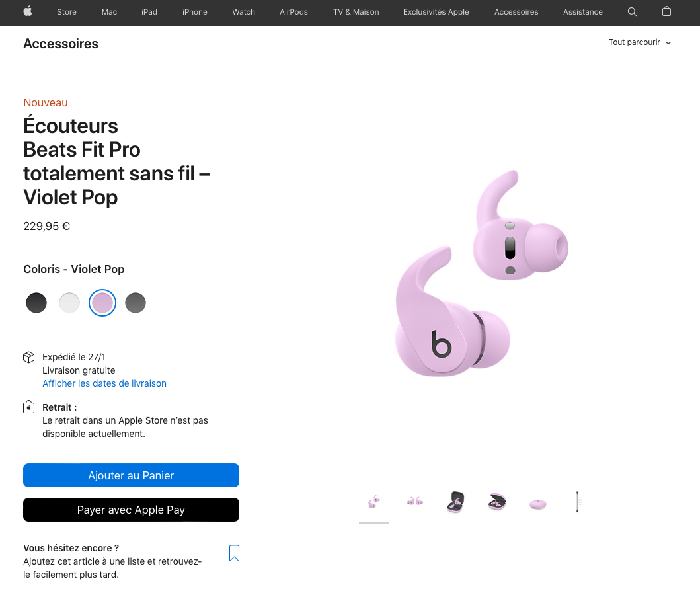The width and height of the screenshot is (700, 595).
Task: Click the Apple logo home icon
Action: click(x=28, y=11)
